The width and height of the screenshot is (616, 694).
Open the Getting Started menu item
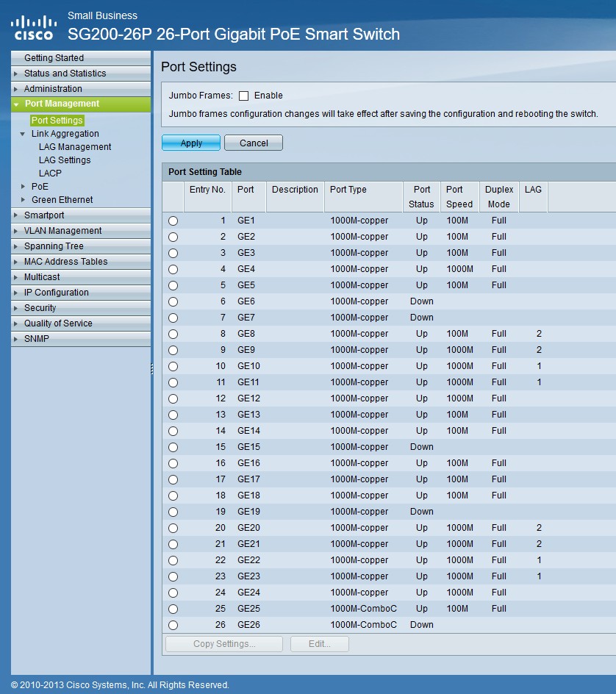pyautogui.click(x=81, y=58)
